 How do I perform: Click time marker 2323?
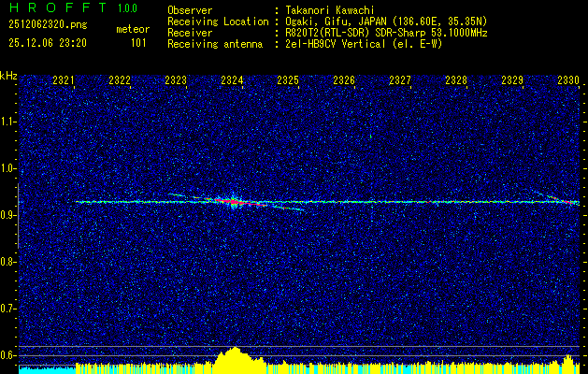tap(176, 80)
